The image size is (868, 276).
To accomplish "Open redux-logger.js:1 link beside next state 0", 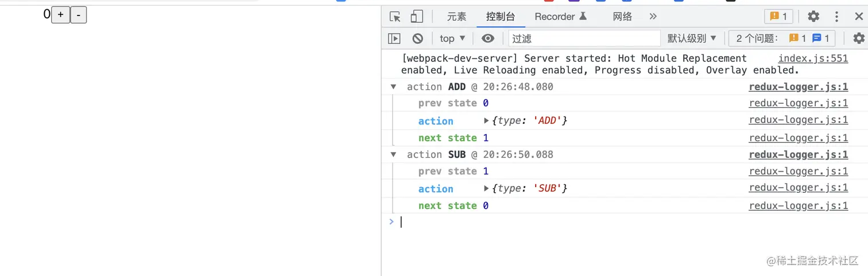I will tap(799, 205).
